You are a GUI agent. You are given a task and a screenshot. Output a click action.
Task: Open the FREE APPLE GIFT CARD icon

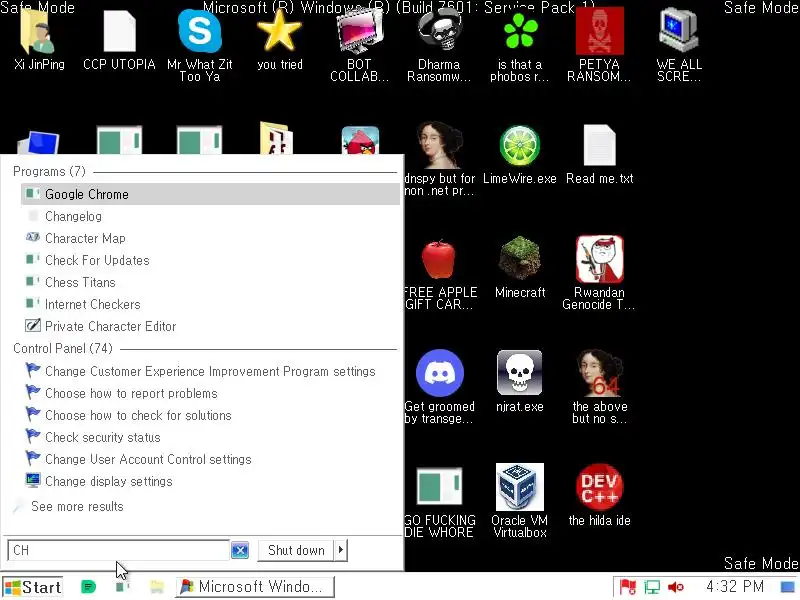(x=439, y=260)
